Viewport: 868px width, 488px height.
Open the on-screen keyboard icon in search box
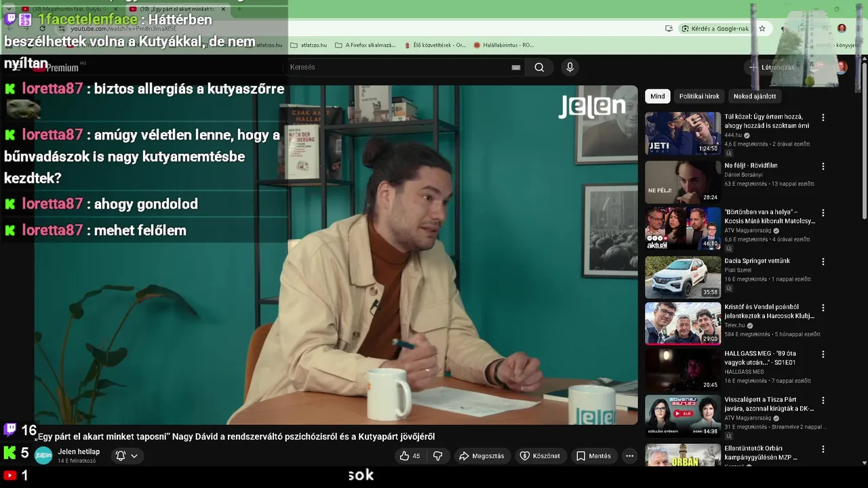[516, 67]
